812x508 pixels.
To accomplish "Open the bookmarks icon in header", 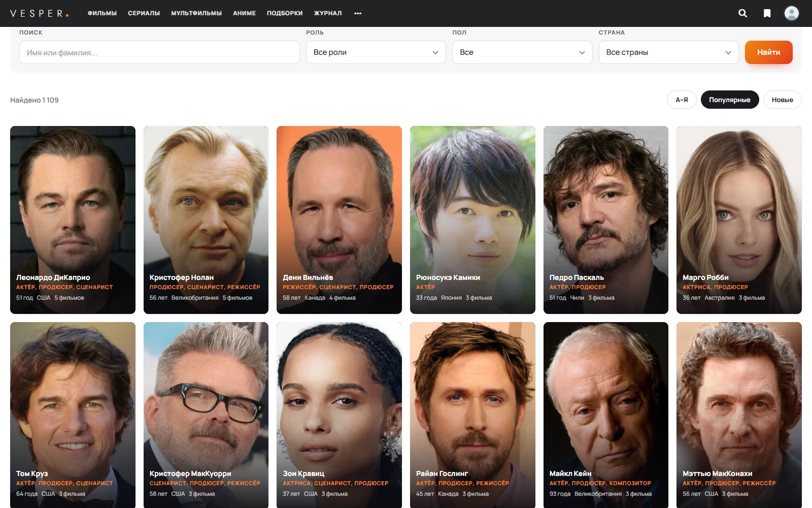I will (x=767, y=13).
